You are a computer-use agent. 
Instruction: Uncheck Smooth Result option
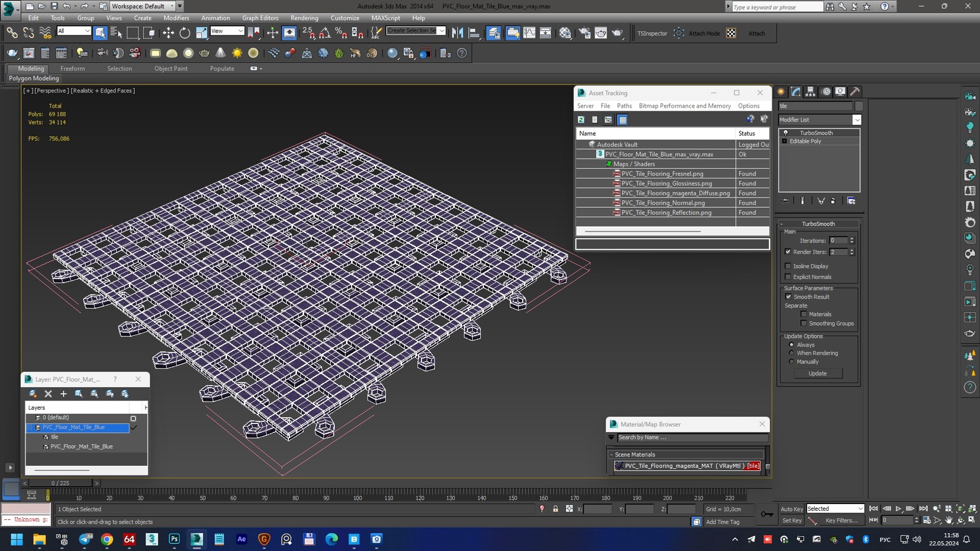788,296
